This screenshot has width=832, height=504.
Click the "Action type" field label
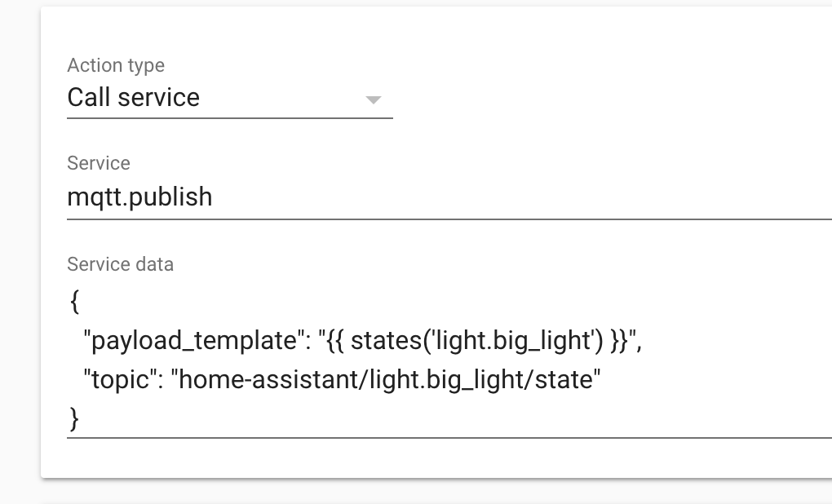116,65
